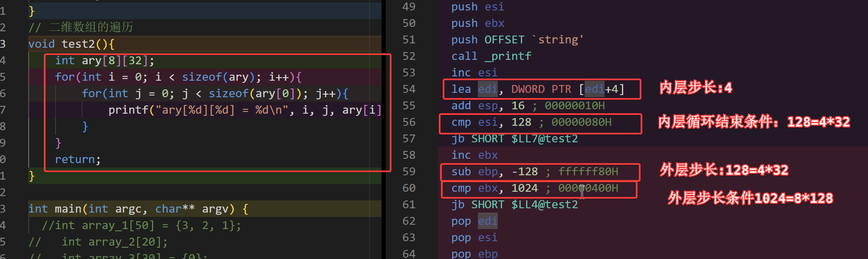868x259 pixels.
Task: Click the 'jb SHORT $LL4@test2' jump line
Action: tap(514, 205)
